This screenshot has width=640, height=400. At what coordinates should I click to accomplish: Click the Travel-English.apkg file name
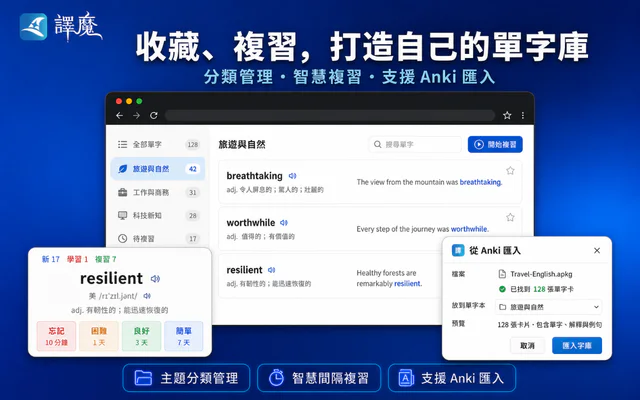tap(541, 274)
